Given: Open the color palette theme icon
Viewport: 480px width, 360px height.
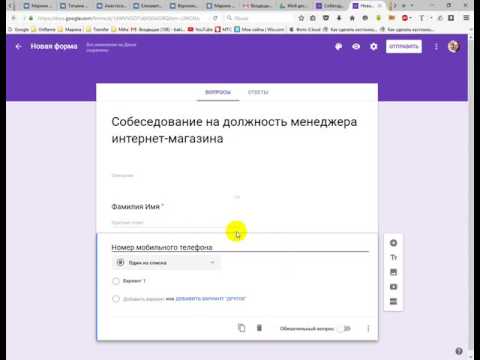Looking at the screenshot, I should tap(338, 46).
